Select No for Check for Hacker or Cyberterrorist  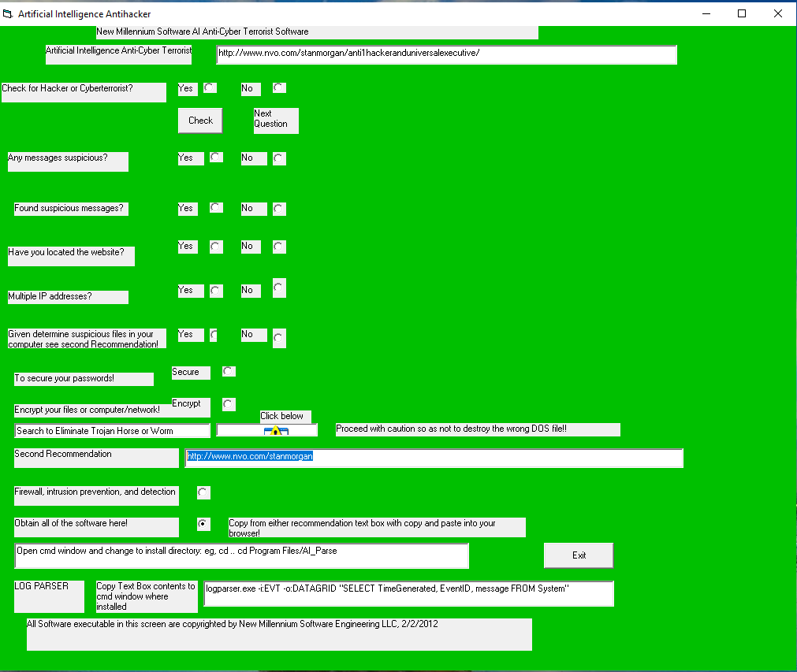(x=279, y=88)
